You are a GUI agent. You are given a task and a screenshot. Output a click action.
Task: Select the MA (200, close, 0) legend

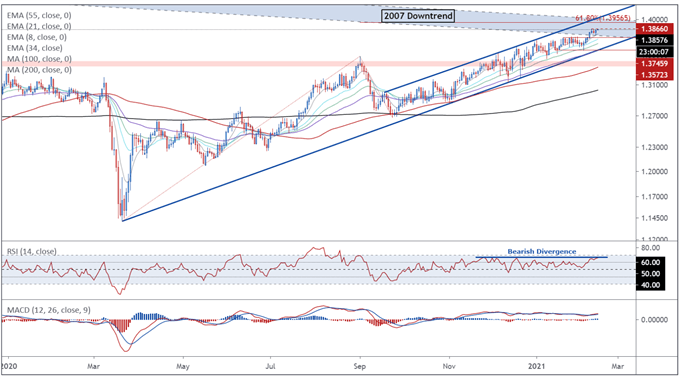39,69
